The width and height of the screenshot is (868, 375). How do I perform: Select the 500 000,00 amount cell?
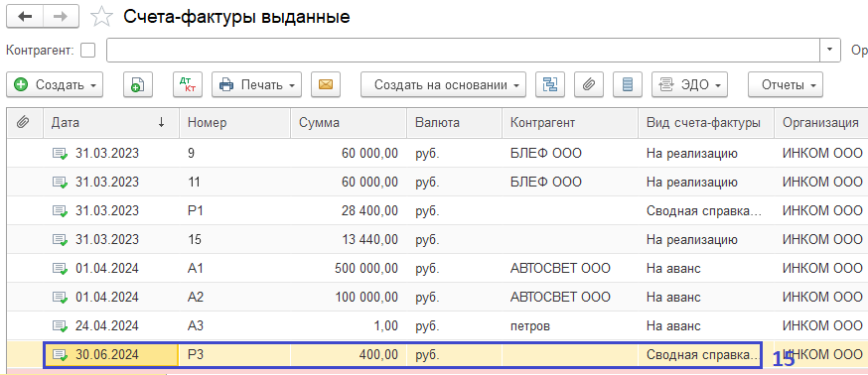point(349,269)
